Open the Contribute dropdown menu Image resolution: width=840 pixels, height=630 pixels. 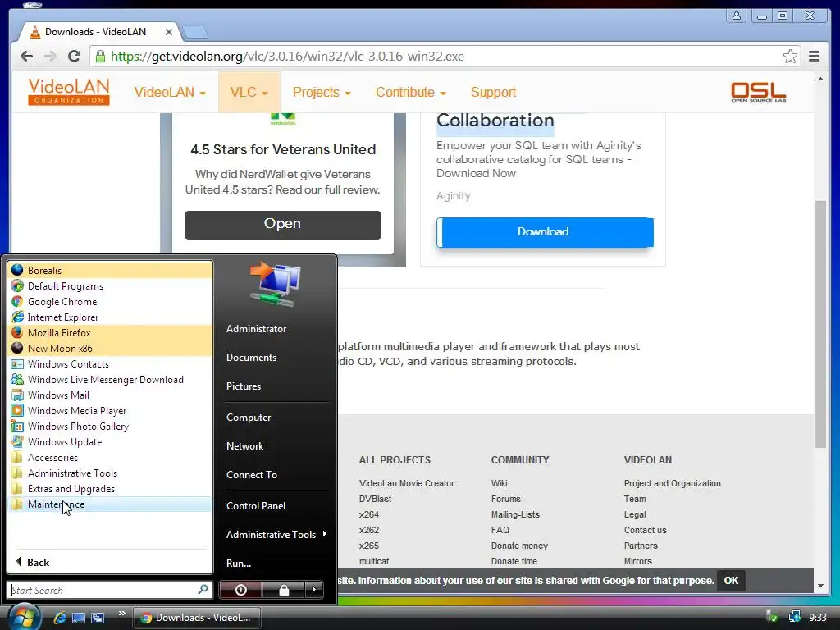[411, 92]
